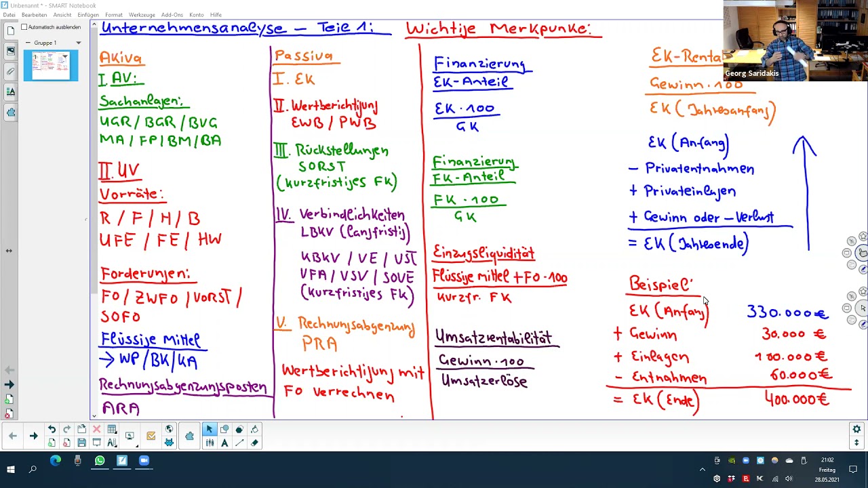This screenshot has width=868, height=488.
Task: Click the Georg Saridakis webcam video
Action: point(795,41)
